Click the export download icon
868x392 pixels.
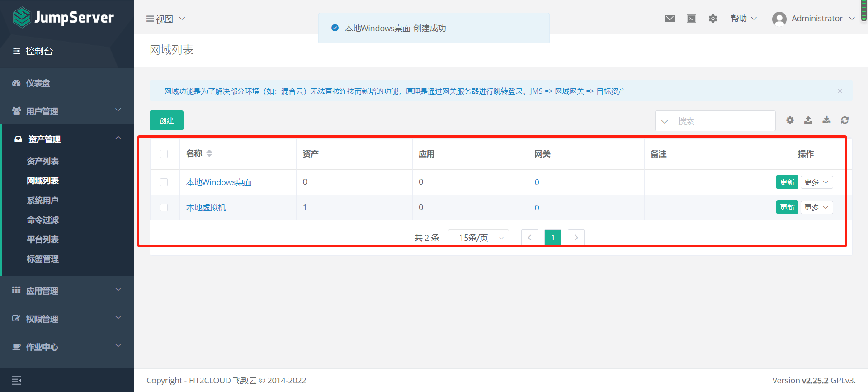pyautogui.click(x=826, y=120)
